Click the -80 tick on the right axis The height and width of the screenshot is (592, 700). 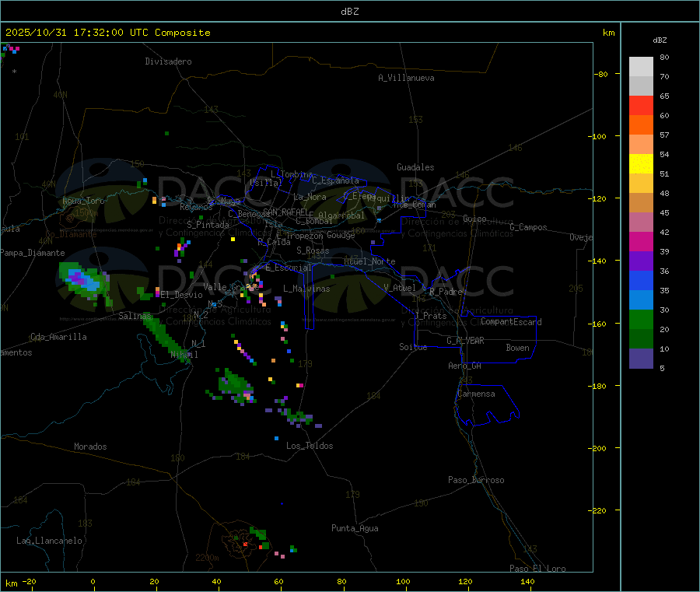[601, 74]
